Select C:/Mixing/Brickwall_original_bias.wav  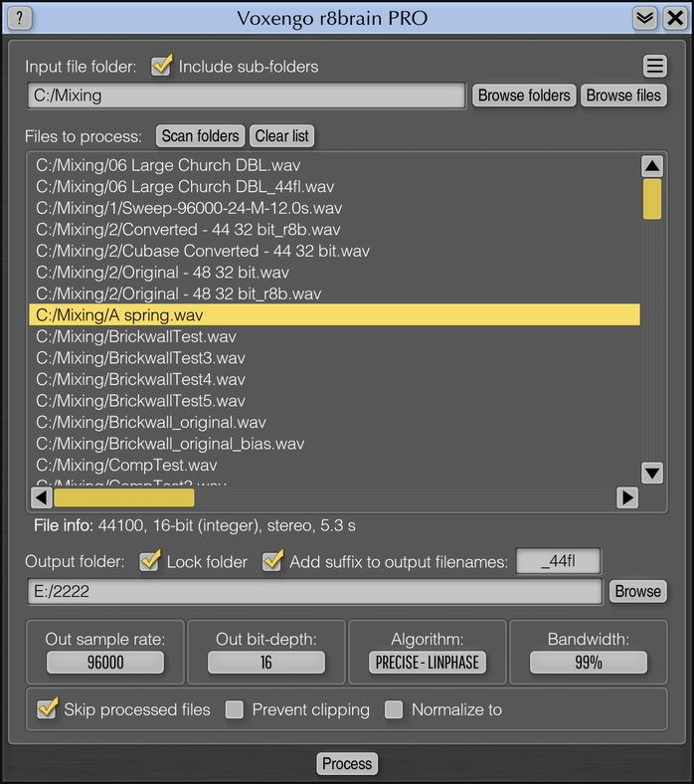click(x=334, y=444)
